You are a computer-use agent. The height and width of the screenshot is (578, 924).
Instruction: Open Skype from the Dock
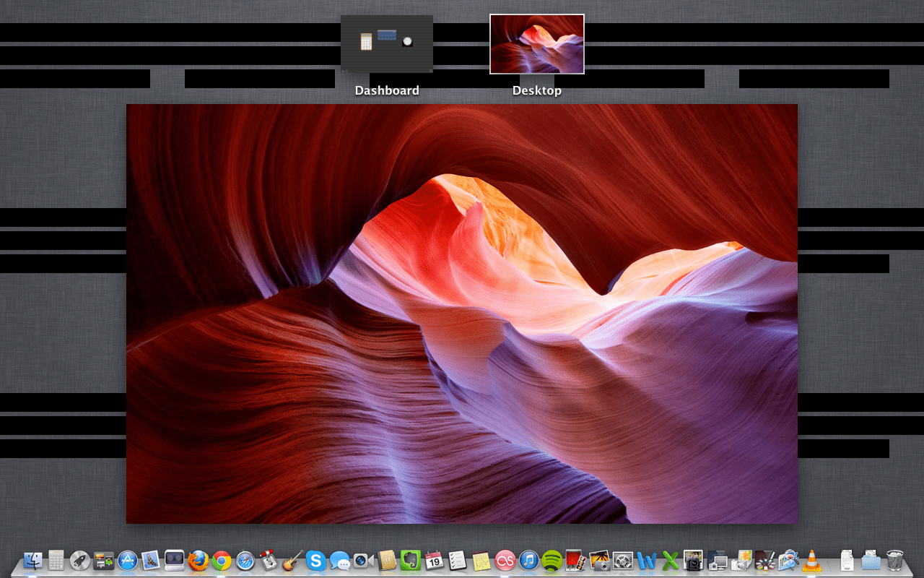[x=315, y=560]
